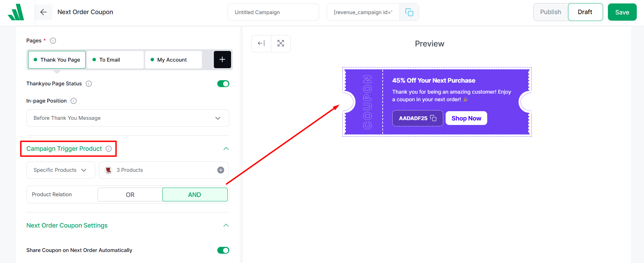Add a new page with the plus button
644x263 pixels.
pos(222,60)
